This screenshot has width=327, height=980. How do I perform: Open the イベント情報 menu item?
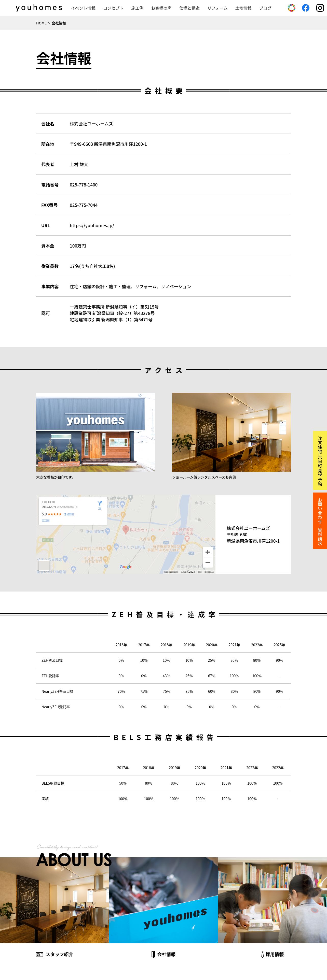tap(83, 8)
